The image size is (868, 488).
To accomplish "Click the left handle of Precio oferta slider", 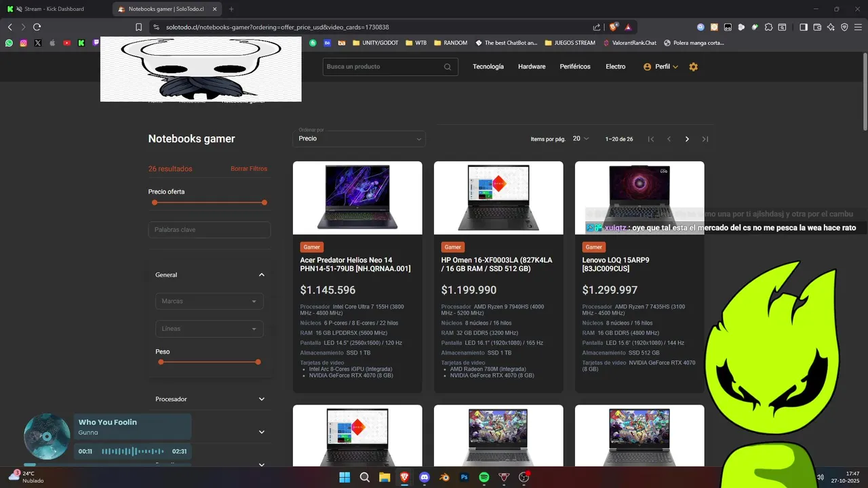I will (155, 203).
